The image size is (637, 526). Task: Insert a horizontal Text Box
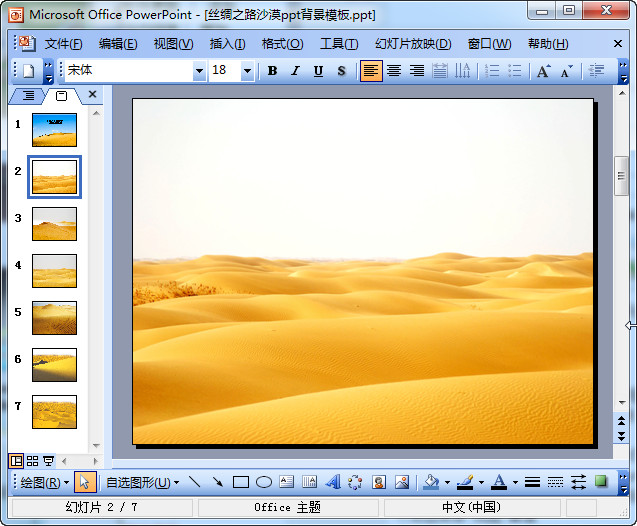click(286, 483)
